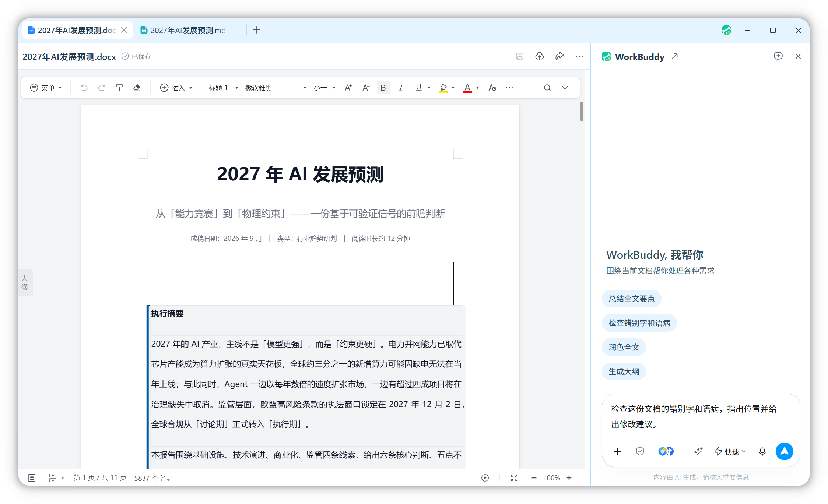Open the 快速 mode dropdown
The image size is (828, 504).
pyautogui.click(x=730, y=452)
